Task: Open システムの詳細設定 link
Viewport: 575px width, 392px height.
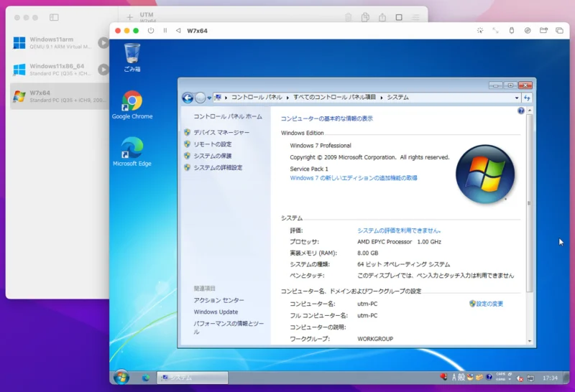Action: pos(218,167)
